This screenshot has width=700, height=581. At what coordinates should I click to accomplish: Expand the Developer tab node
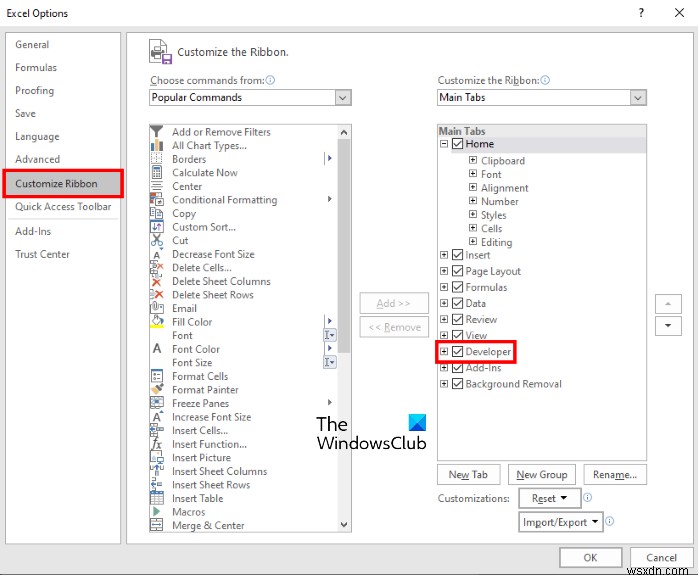pyautogui.click(x=444, y=351)
